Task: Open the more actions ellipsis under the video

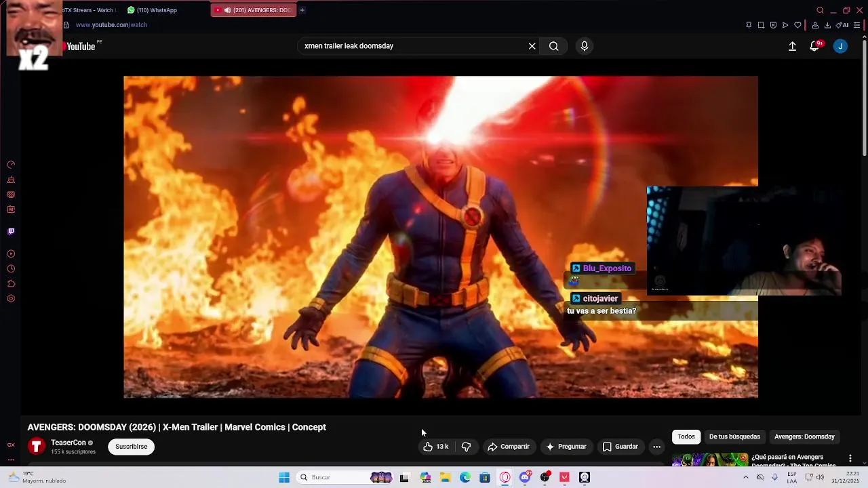Action: coord(656,447)
